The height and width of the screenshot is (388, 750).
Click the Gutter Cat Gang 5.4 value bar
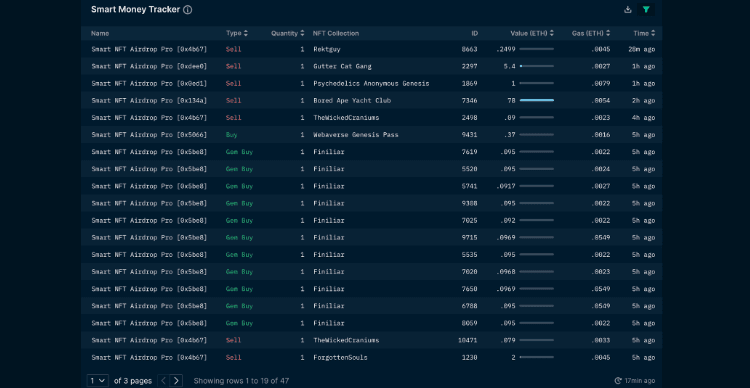point(537,66)
